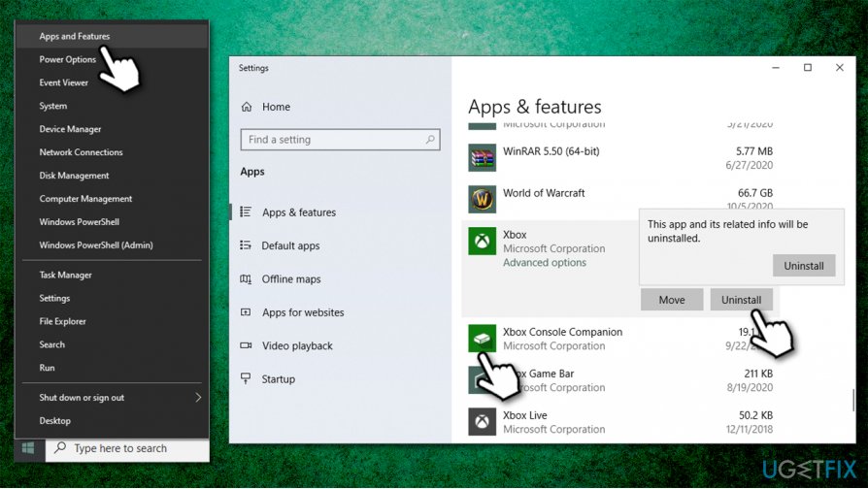This screenshot has height=489, width=868.
Task: Click the Home icon in Settings sidebar
Action: coord(247,107)
